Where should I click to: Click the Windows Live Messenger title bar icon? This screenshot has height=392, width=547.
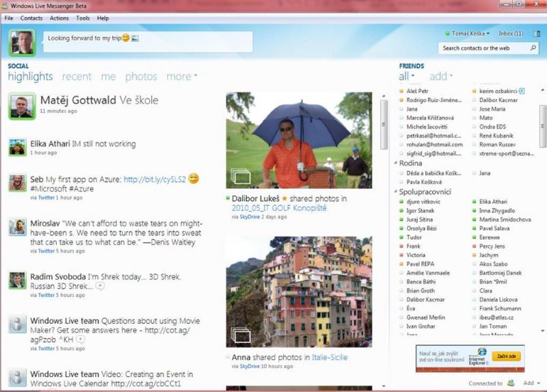point(5,6)
